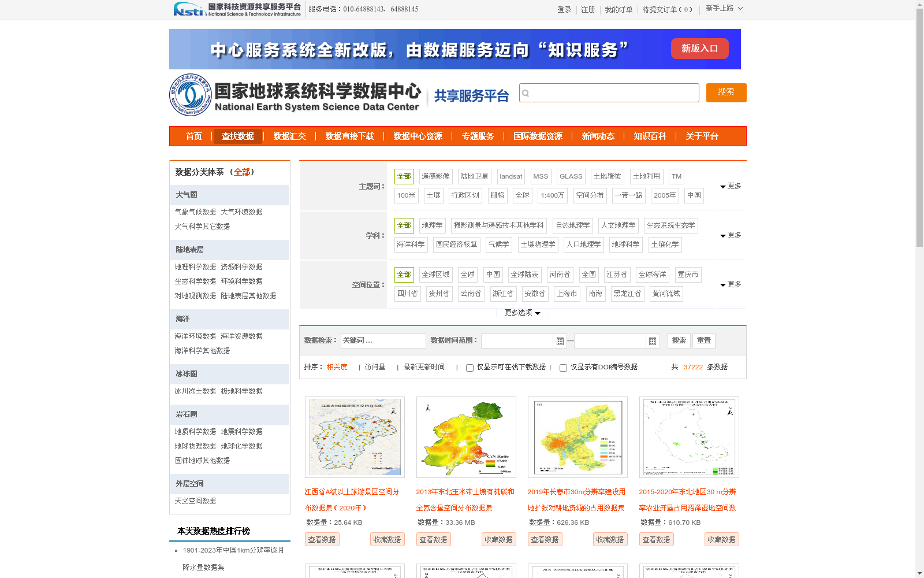924x578 pixels.
Task: Open 天文空间数据 category
Action: coord(195,501)
